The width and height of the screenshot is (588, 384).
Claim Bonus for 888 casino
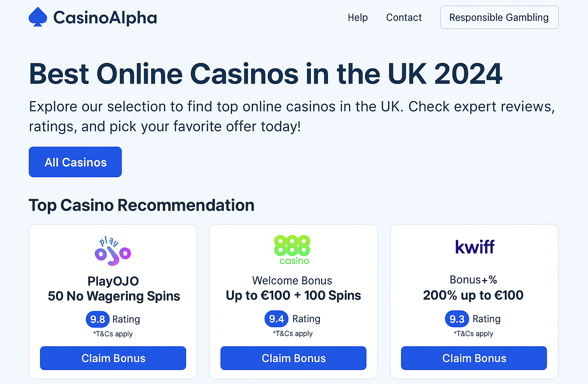(293, 358)
